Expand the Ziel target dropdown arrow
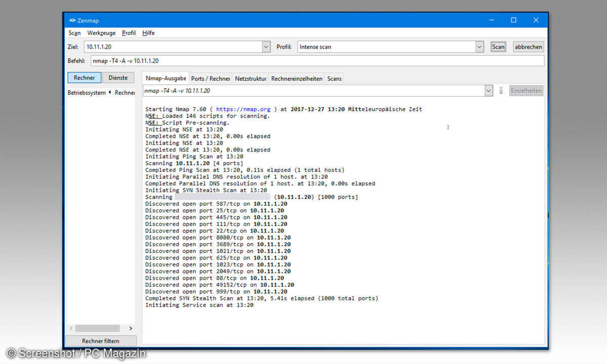 point(267,47)
